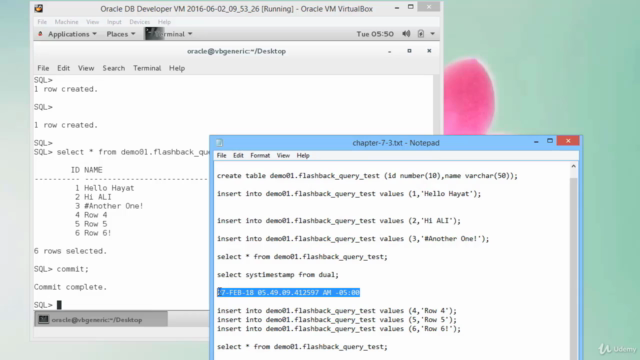Maximize the Notepad window

tap(550, 141)
